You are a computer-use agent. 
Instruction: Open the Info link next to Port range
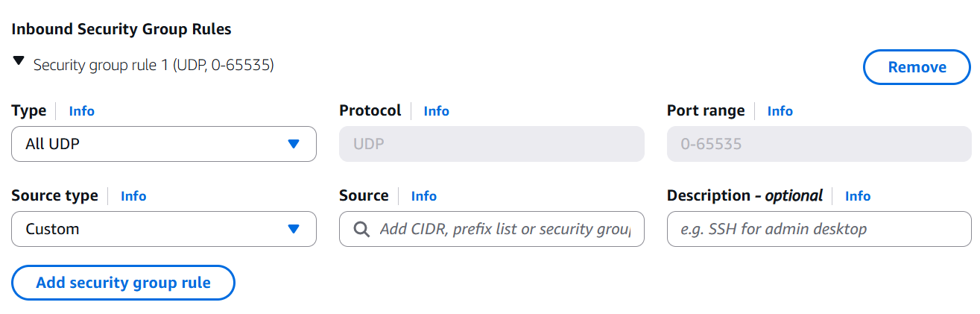[780, 111]
